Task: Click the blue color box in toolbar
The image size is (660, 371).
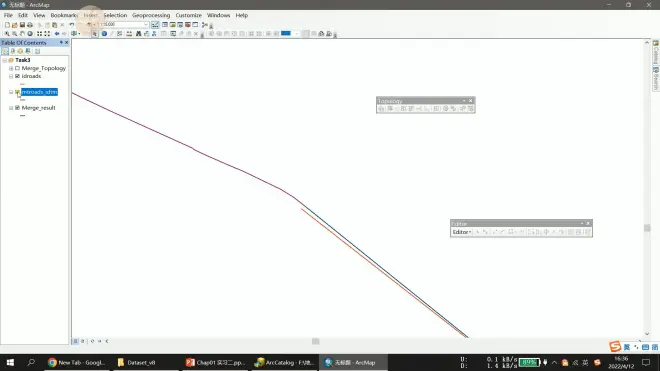Action: point(286,33)
